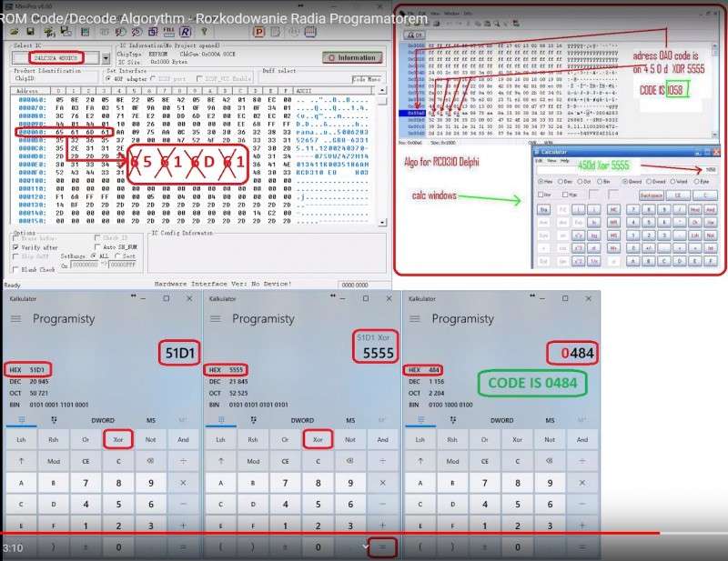Screen dimensions: 728x561
Task: Click keep-on-top icon in middle Kalkulator (5555)
Action: tap(332, 296)
